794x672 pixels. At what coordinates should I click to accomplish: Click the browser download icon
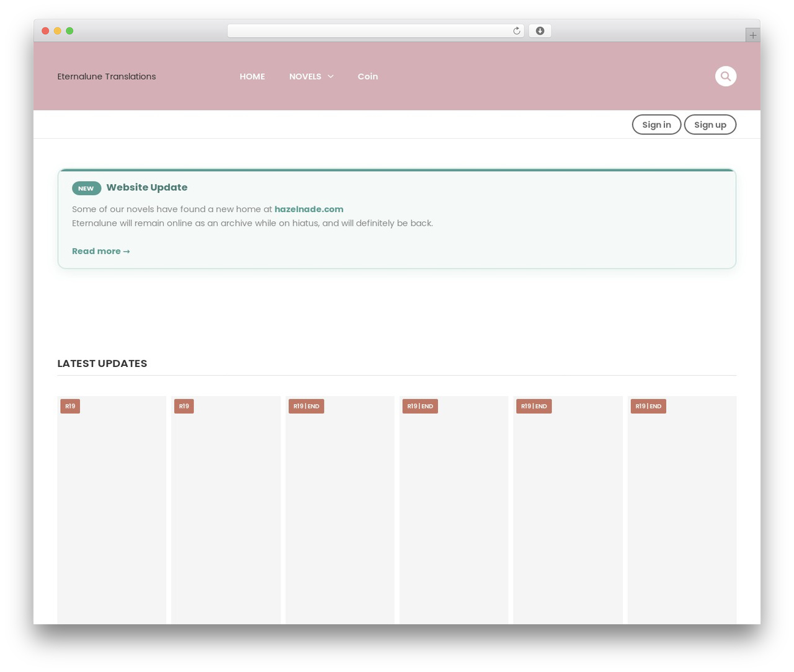click(540, 31)
